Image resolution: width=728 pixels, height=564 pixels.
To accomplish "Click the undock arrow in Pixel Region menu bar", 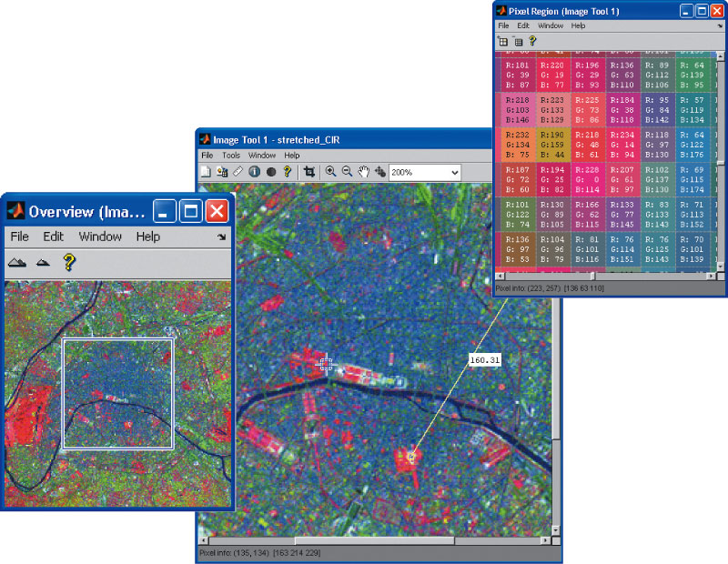I will (x=720, y=26).
